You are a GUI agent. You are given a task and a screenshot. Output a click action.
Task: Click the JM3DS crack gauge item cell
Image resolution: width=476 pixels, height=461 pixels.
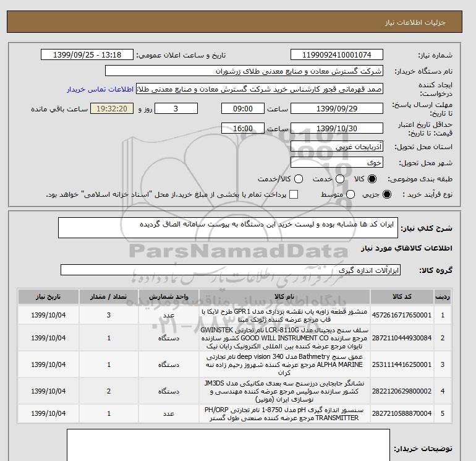[284, 391]
